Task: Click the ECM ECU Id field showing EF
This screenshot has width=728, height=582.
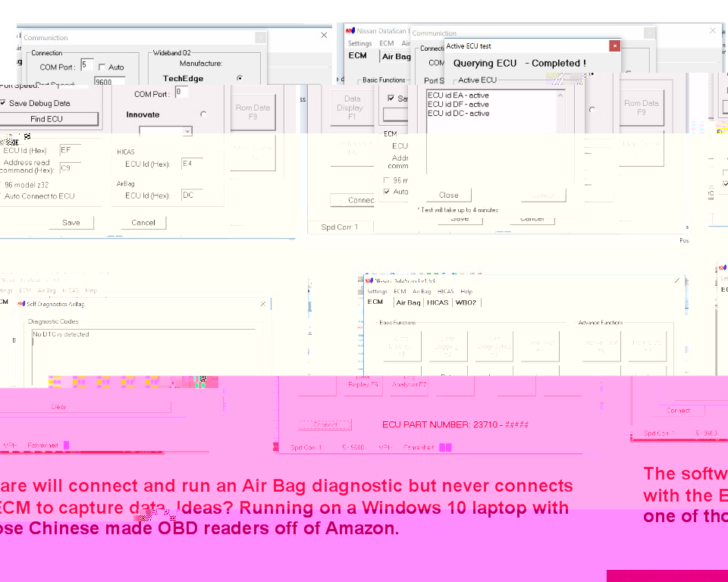Action: [71, 150]
